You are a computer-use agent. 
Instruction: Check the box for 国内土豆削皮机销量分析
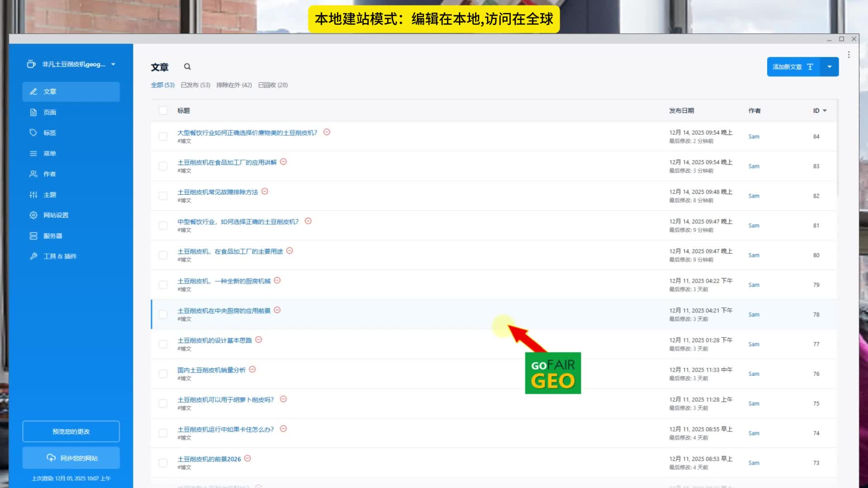(x=163, y=374)
